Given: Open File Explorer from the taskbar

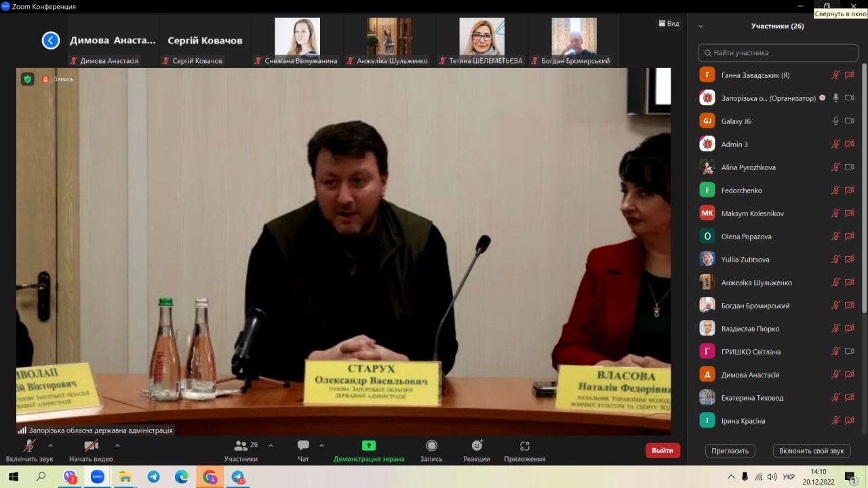Looking at the screenshot, I should [125, 476].
